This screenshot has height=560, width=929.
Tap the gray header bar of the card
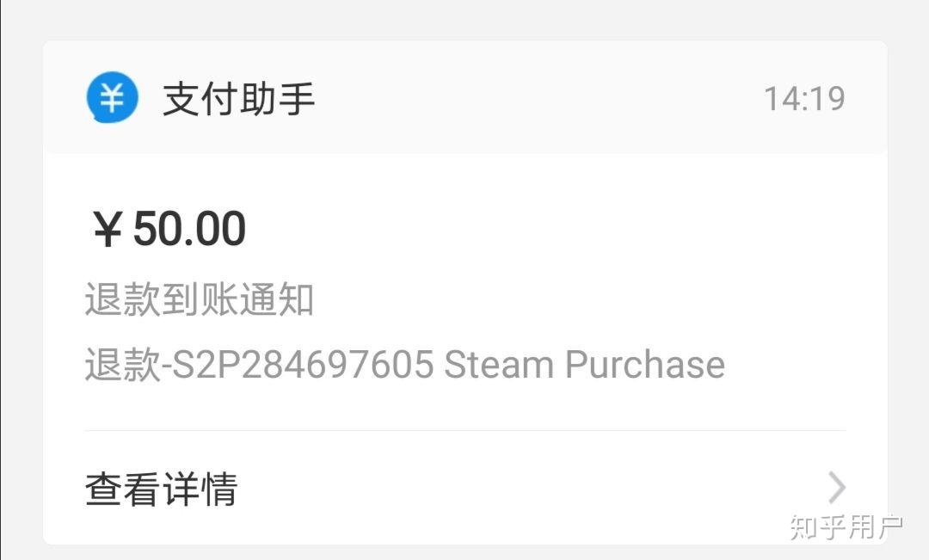[465, 97]
